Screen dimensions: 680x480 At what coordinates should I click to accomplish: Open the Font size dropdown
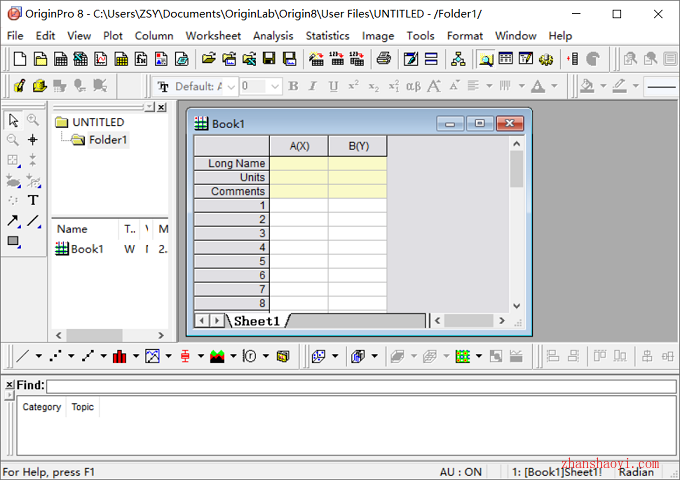(275, 87)
